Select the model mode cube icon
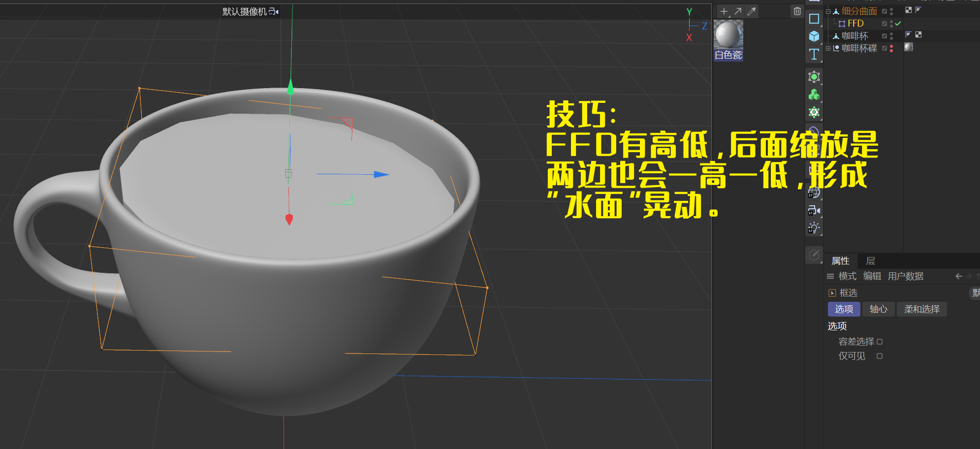 (x=814, y=35)
